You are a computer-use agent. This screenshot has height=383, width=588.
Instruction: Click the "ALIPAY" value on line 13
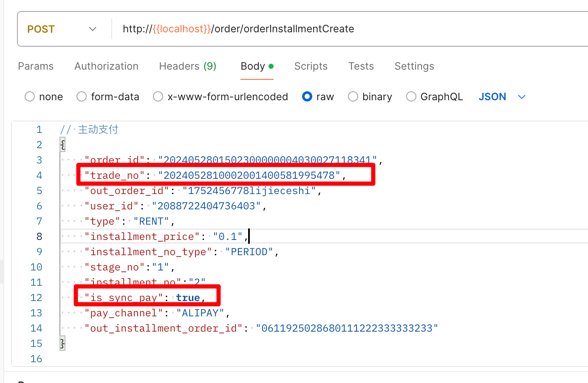pos(200,313)
